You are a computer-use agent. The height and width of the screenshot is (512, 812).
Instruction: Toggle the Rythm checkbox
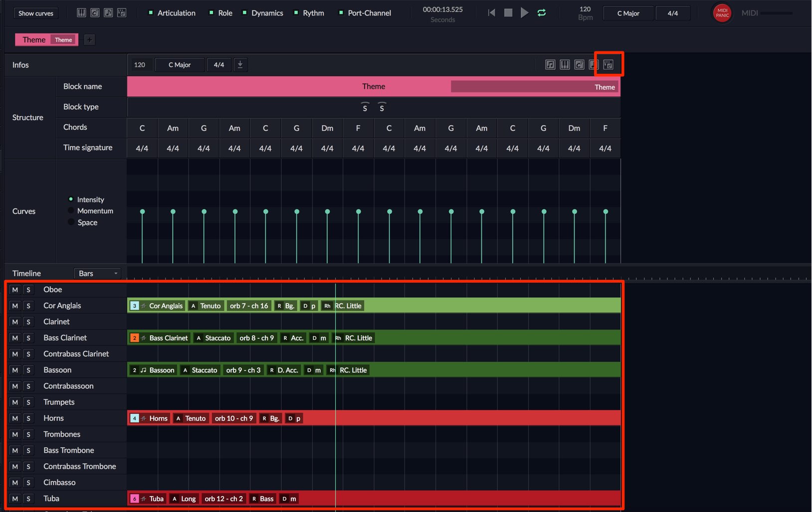(296, 12)
